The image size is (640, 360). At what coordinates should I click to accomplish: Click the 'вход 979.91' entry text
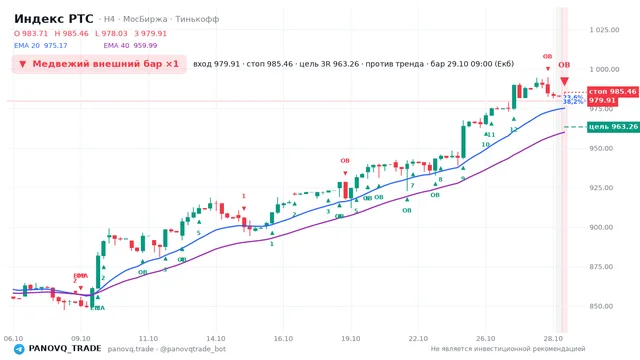coord(216,64)
